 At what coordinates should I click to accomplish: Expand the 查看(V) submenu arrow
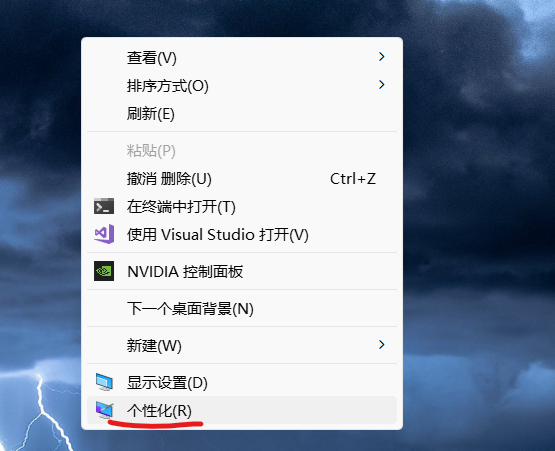tap(381, 57)
